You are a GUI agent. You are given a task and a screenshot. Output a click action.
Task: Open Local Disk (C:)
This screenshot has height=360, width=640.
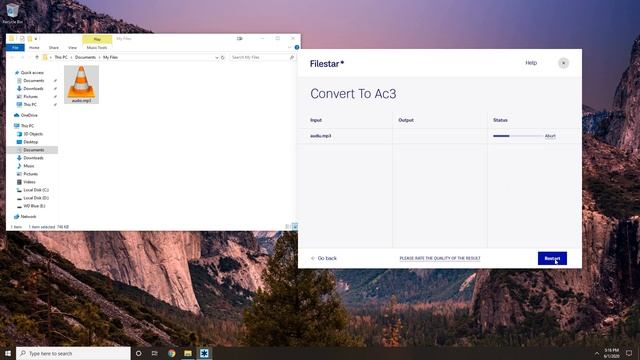[x=36, y=190]
